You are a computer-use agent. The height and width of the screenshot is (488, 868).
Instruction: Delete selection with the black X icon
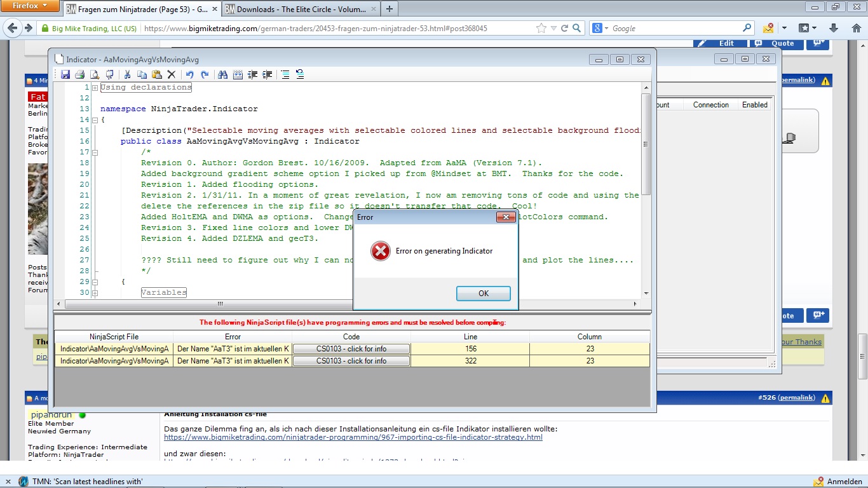(x=171, y=74)
